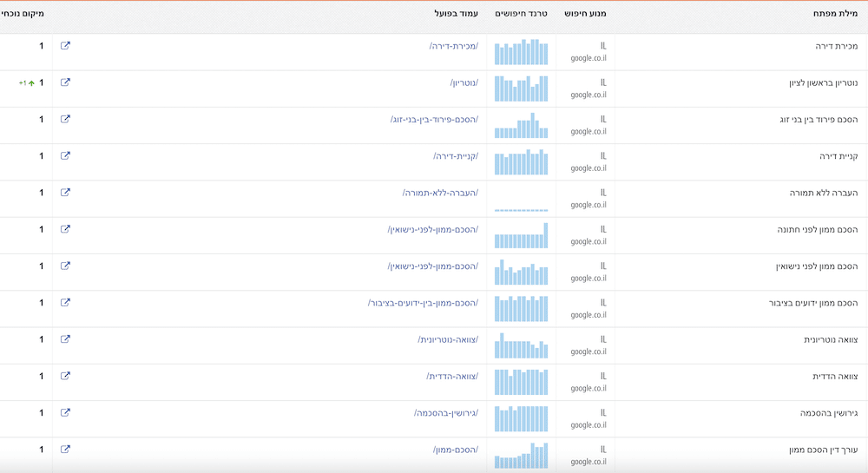Click the green +1 rank change arrow
Viewport: 868px width, 473px height.
[x=28, y=83]
